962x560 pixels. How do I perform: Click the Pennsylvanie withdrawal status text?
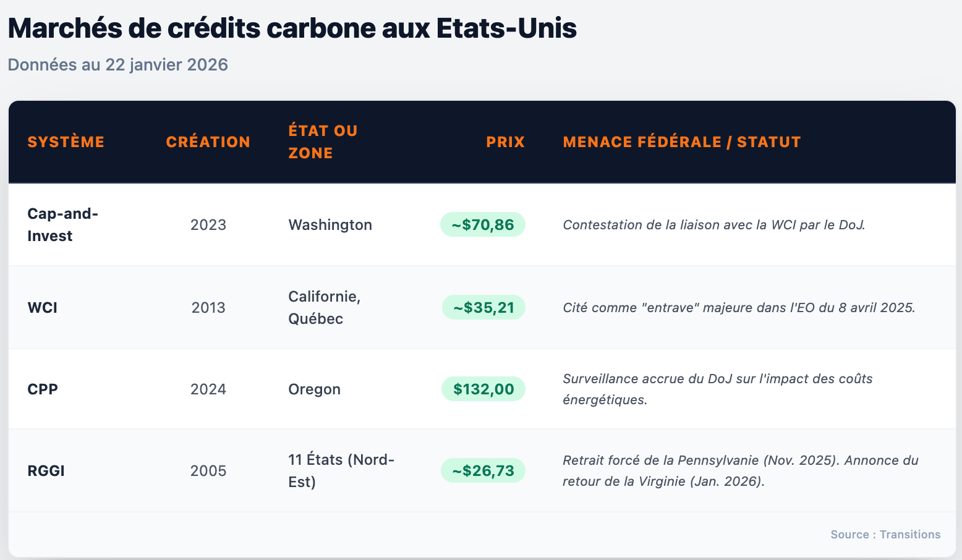click(x=739, y=470)
